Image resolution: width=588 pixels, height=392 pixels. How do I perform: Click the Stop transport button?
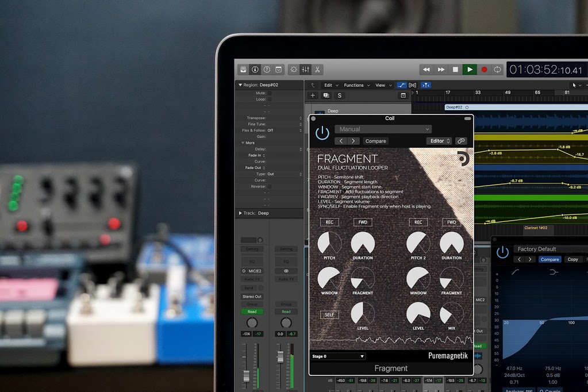pyautogui.click(x=455, y=70)
